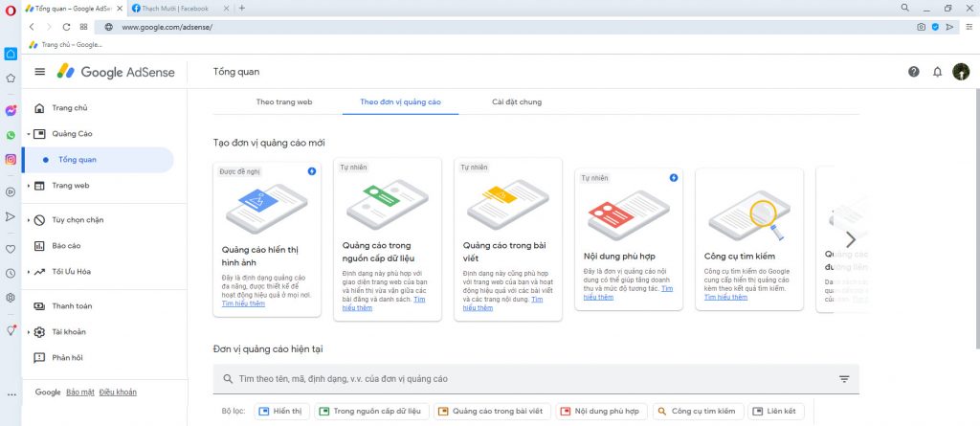Open Messenger in the Opera sidebar
Viewport: 980px width, 426px height.
pos(11,111)
